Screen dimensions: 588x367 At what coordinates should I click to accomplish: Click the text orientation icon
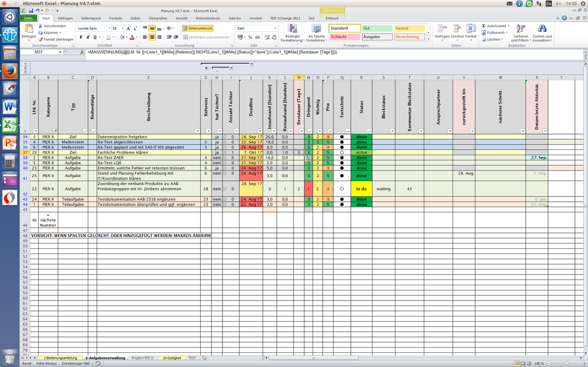point(169,28)
